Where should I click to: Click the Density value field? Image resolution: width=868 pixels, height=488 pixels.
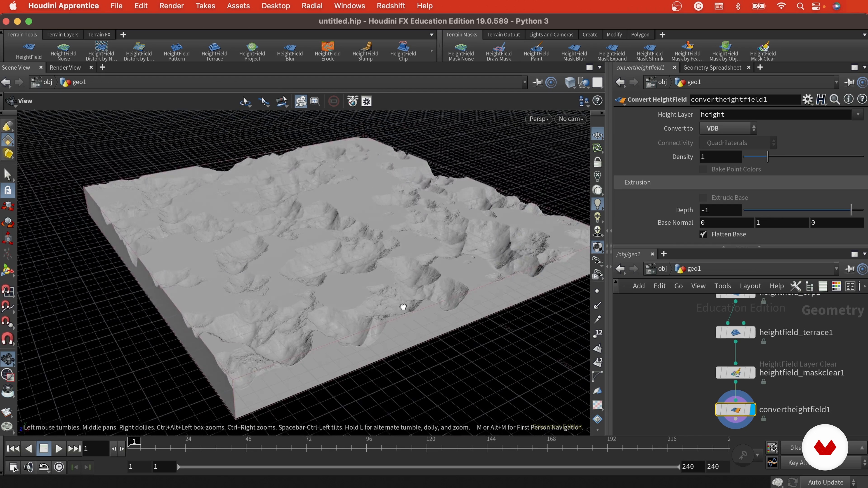coord(720,157)
